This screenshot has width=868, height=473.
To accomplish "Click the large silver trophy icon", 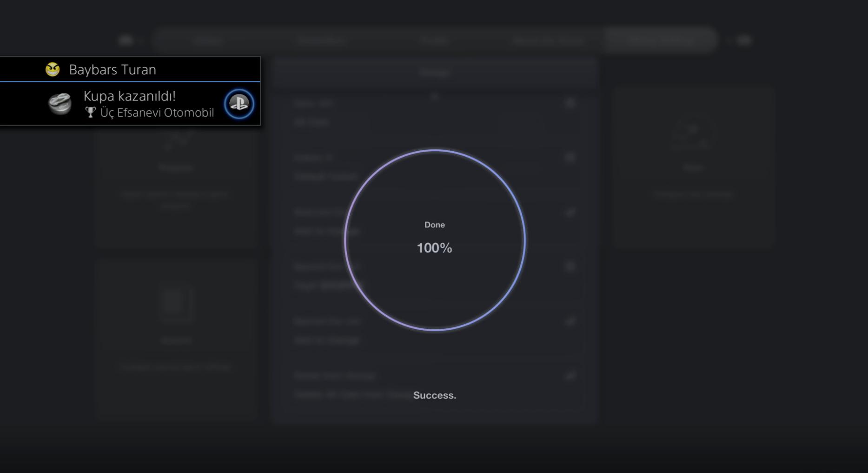I will point(60,104).
